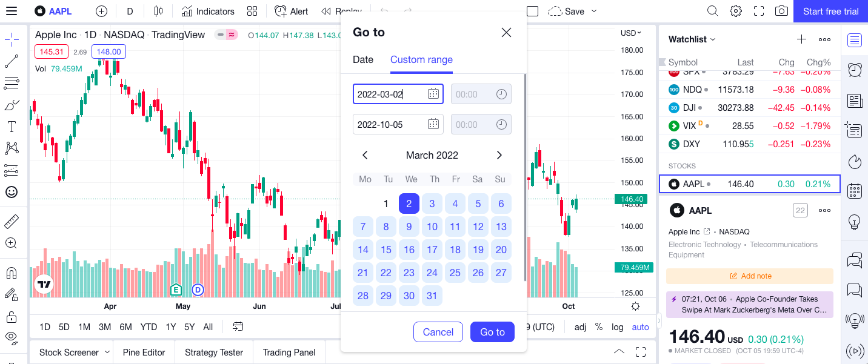Toggle hide all drawings eye icon

coord(11,337)
